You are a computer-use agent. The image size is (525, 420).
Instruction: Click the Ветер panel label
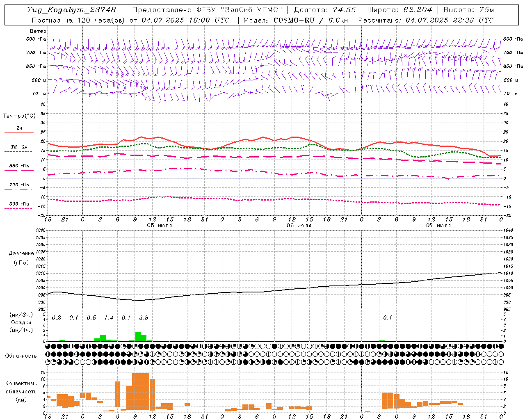click(x=38, y=31)
